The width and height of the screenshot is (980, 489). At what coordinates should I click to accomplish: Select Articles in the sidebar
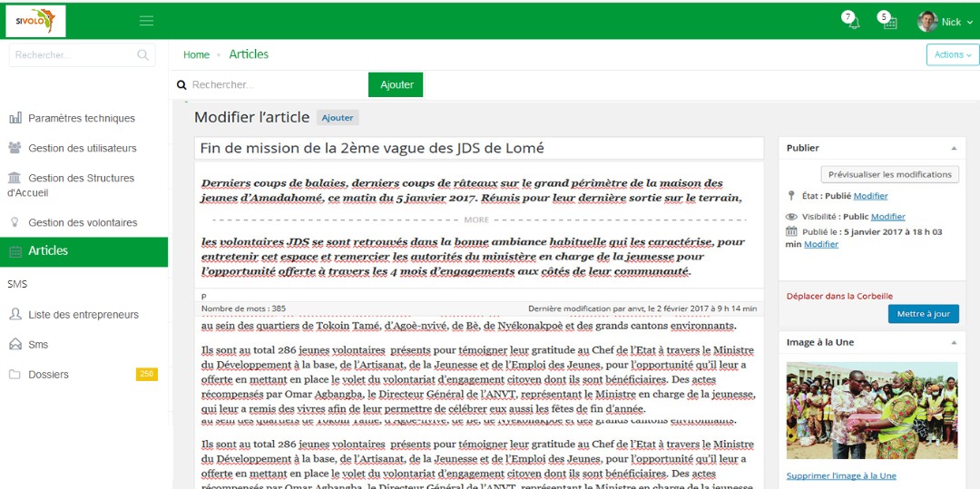click(83, 251)
